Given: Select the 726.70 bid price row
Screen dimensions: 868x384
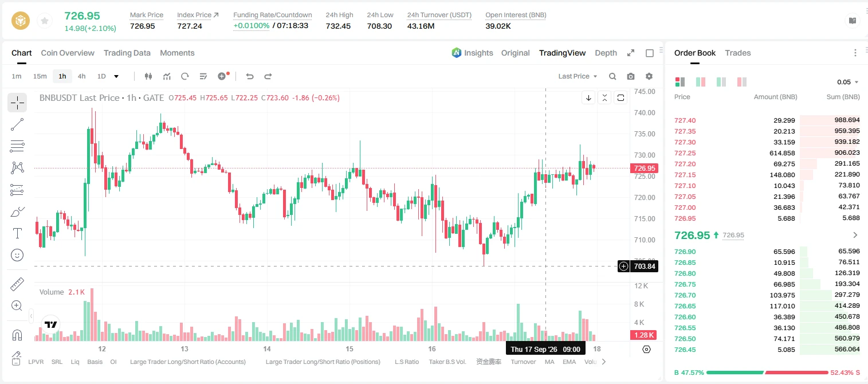Looking at the screenshot, I should (x=767, y=295).
